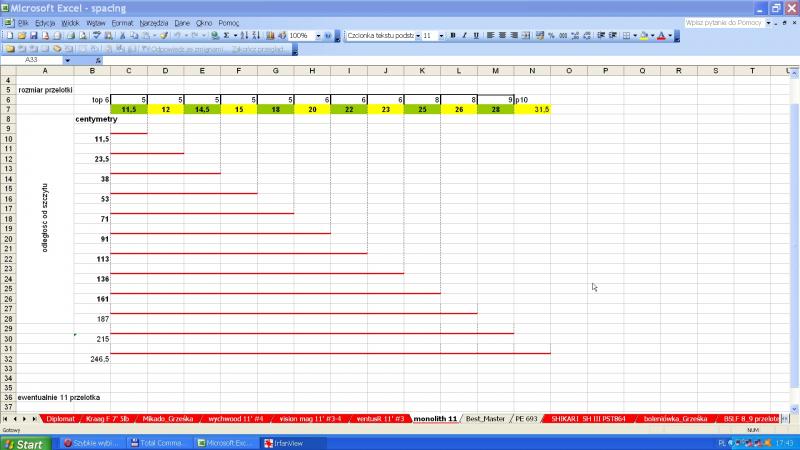The image size is (800, 450).
Task: Switch to the Best_Master sheet tab
Action: click(486, 419)
